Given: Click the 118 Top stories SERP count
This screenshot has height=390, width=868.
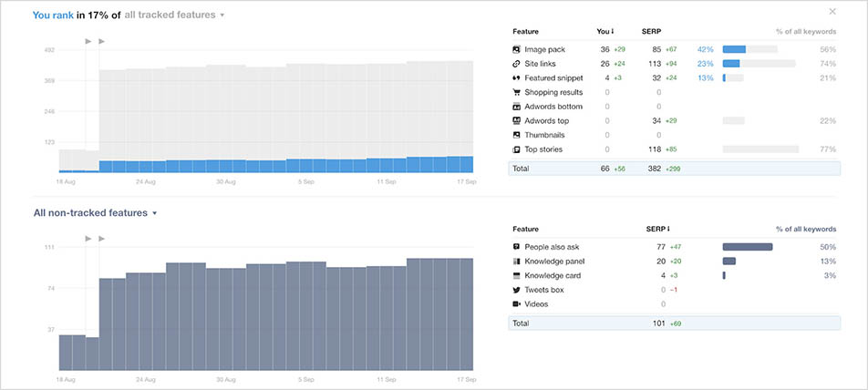Looking at the screenshot, I should [655, 149].
